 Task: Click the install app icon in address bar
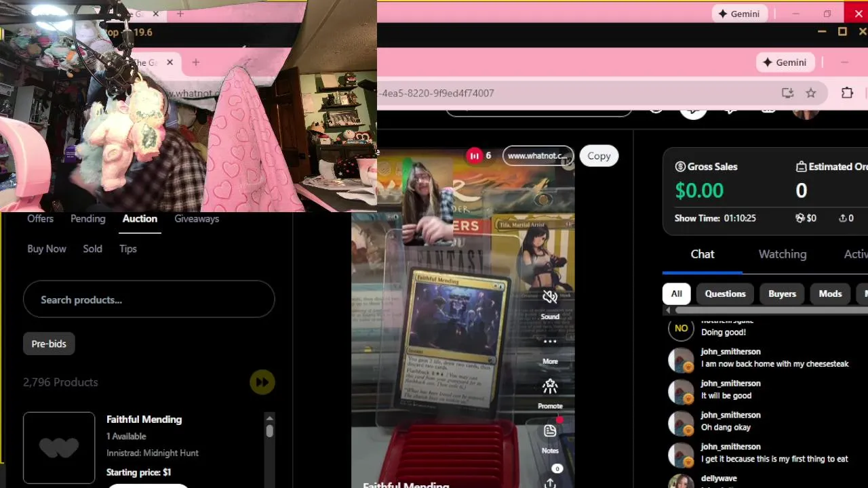pos(787,93)
